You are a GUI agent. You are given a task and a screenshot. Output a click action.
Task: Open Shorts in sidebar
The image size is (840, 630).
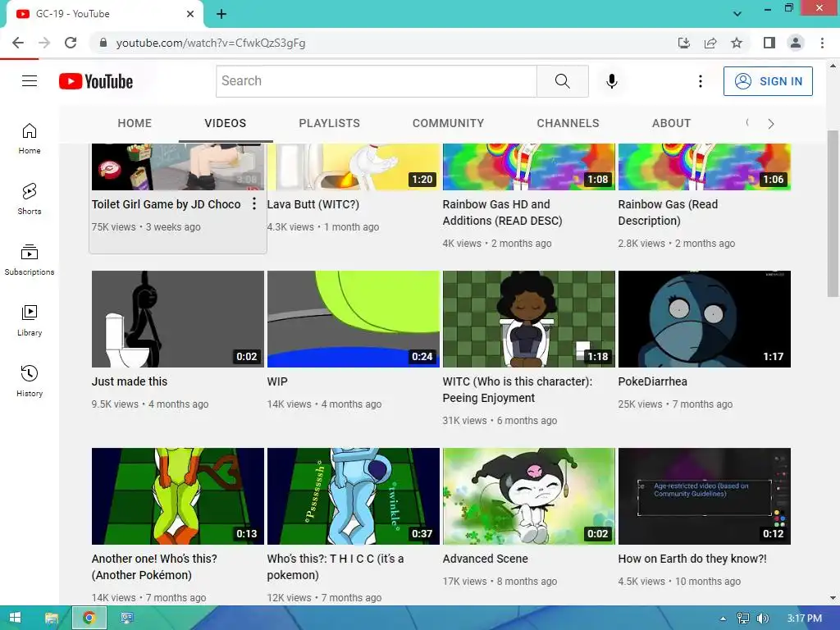(30, 199)
